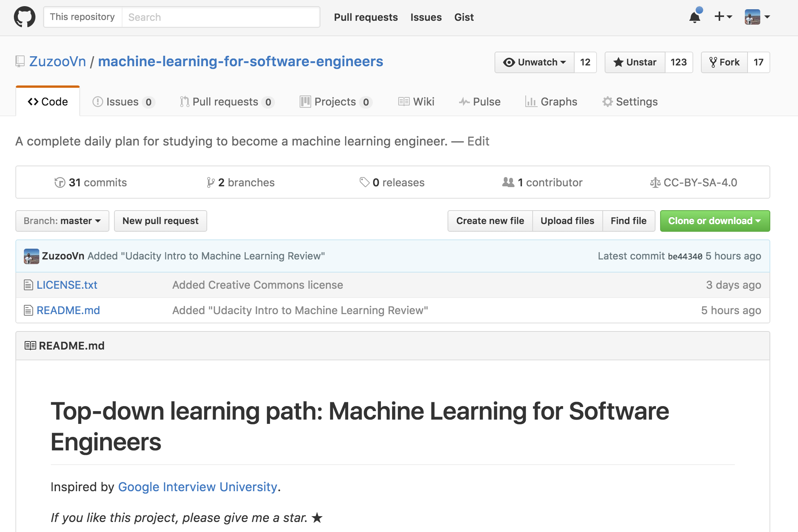
Task: Select the branch icon next to 2 branches
Action: pyautogui.click(x=211, y=182)
